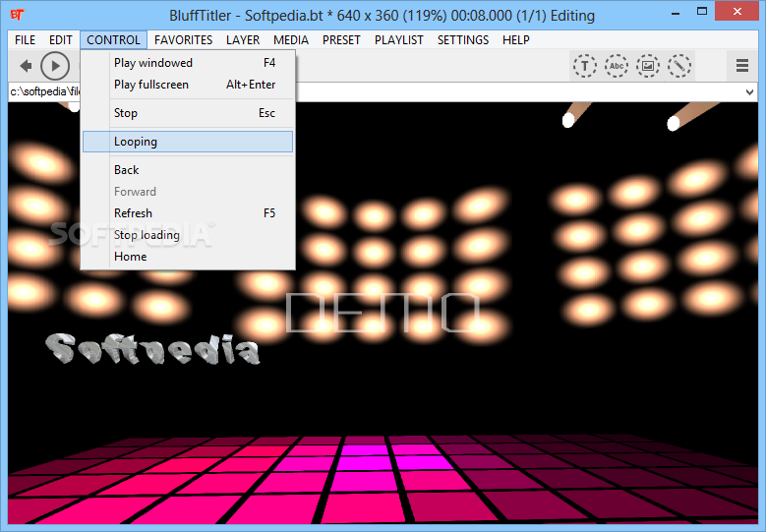Choose Play windowed from the menu
This screenshot has width=766, height=532.
tap(188, 63)
